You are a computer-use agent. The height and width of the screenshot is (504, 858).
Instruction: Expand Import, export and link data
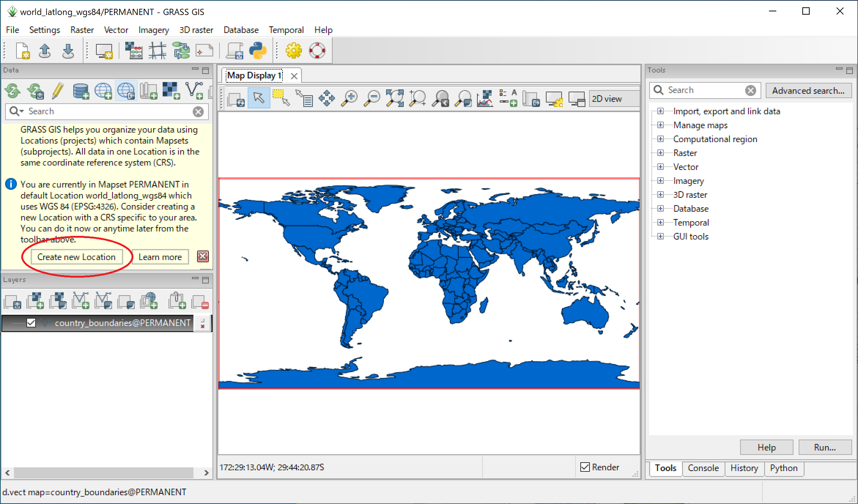click(660, 111)
